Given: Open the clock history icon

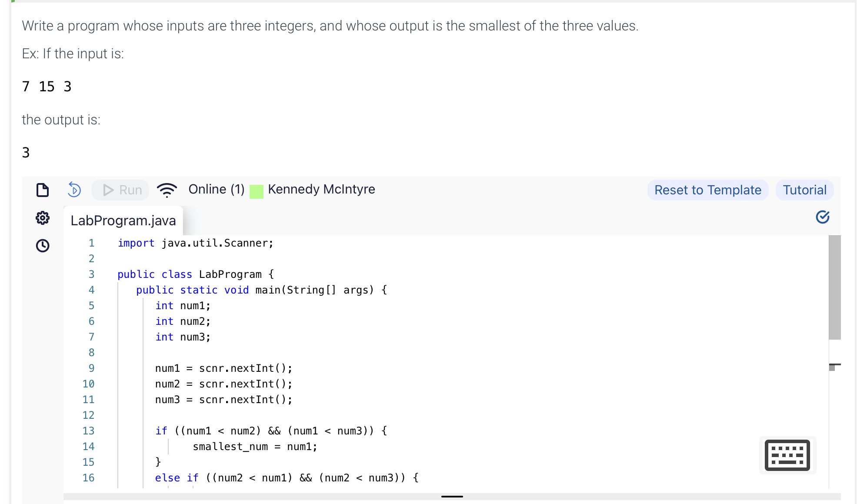Looking at the screenshot, I should 43,246.
